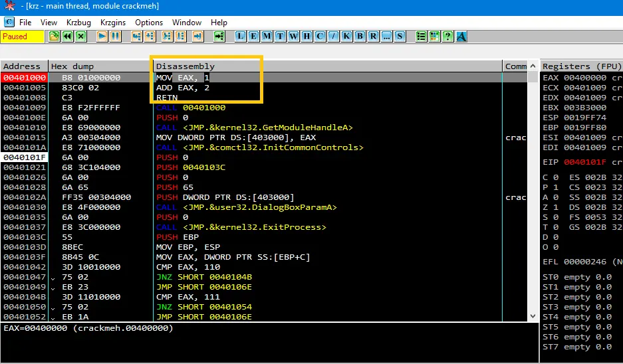Show Source window via S icon
The width and height of the screenshot is (623, 364).
point(400,37)
